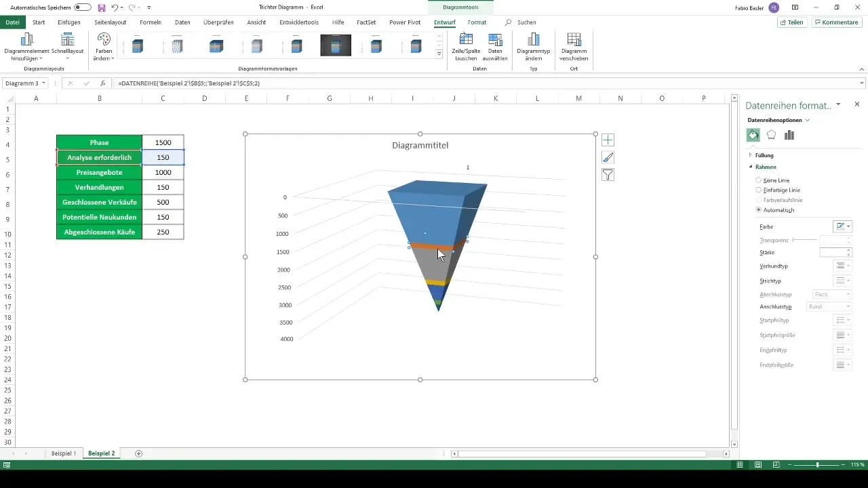Close the Datenreihen formatieren pane
Viewport: 868px width, 488px height.
[x=857, y=104]
